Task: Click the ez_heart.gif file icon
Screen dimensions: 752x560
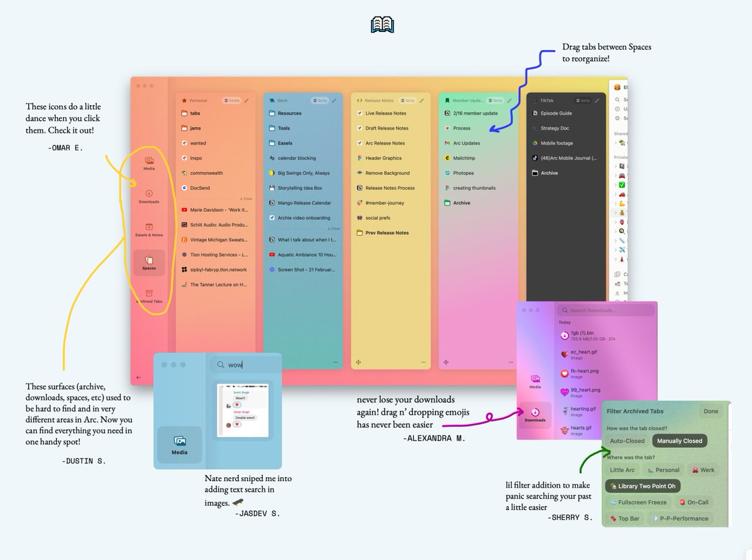Action: (565, 355)
